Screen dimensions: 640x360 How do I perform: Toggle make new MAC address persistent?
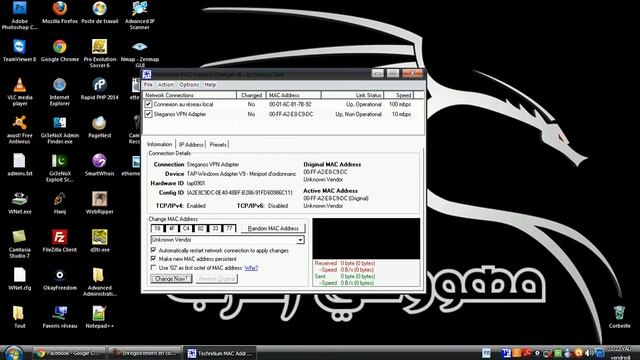153,259
